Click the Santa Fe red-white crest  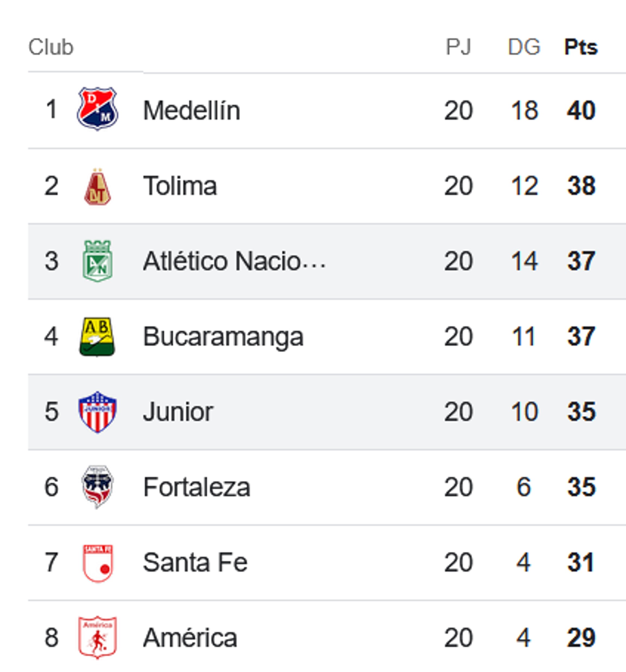coord(97,563)
